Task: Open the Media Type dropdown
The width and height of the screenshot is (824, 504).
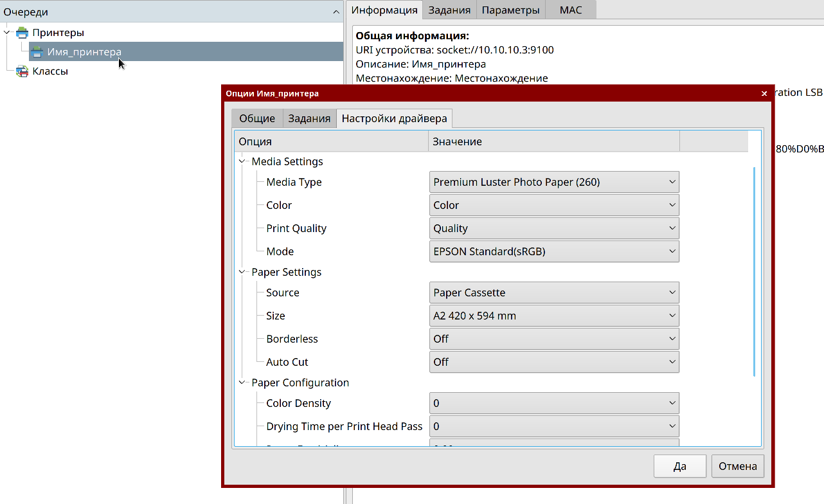Action: [x=553, y=182]
